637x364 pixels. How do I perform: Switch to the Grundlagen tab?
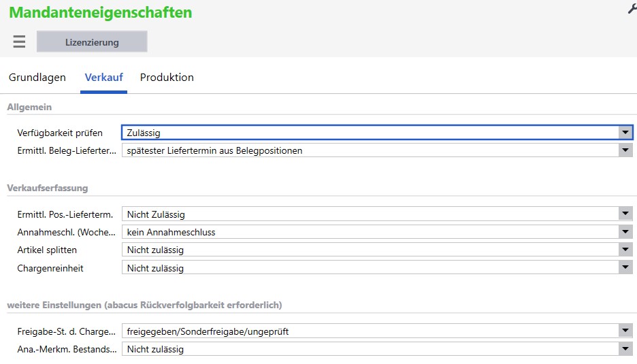(37, 78)
